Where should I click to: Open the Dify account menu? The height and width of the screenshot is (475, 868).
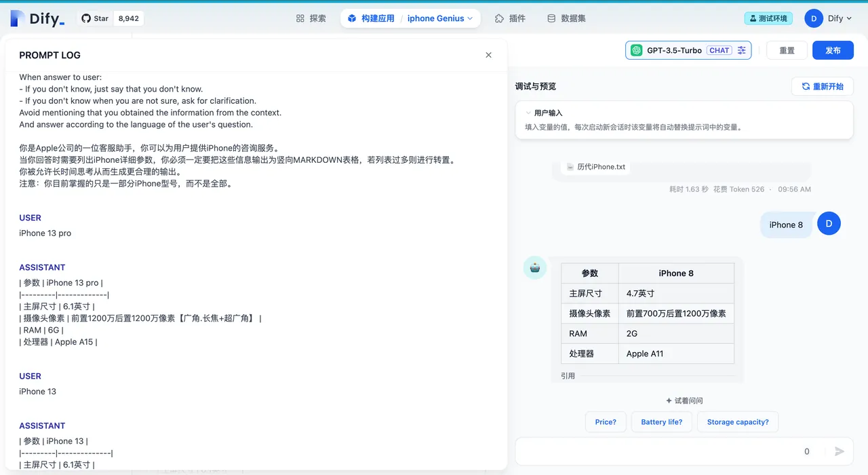coord(829,18)
